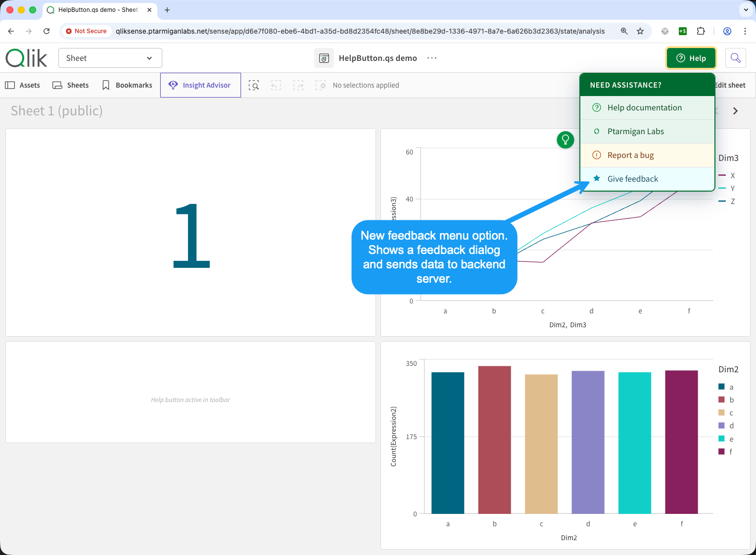The image size is (756, 555).
Task: Choose Give feedback from the help menu
Action: tap(632, 179)
